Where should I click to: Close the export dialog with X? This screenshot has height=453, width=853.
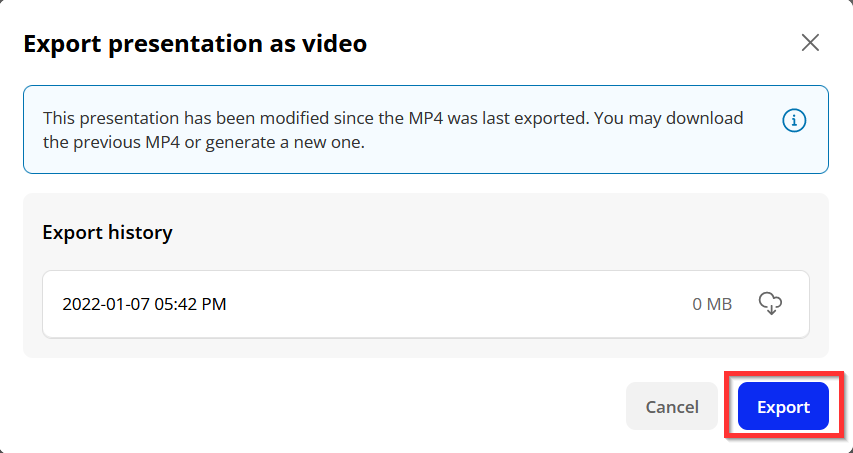tap(810, 42)
